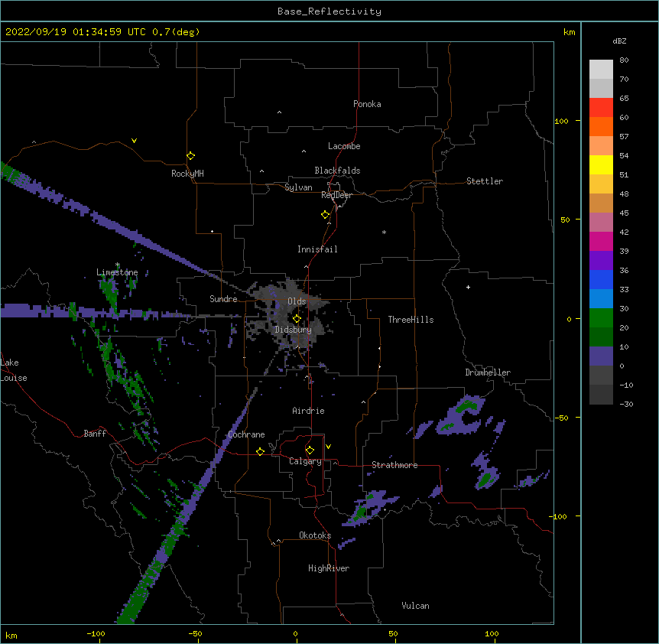Click the Vulcan town label
This screenshot has height=644, width=659.
[x=415, y=606]
